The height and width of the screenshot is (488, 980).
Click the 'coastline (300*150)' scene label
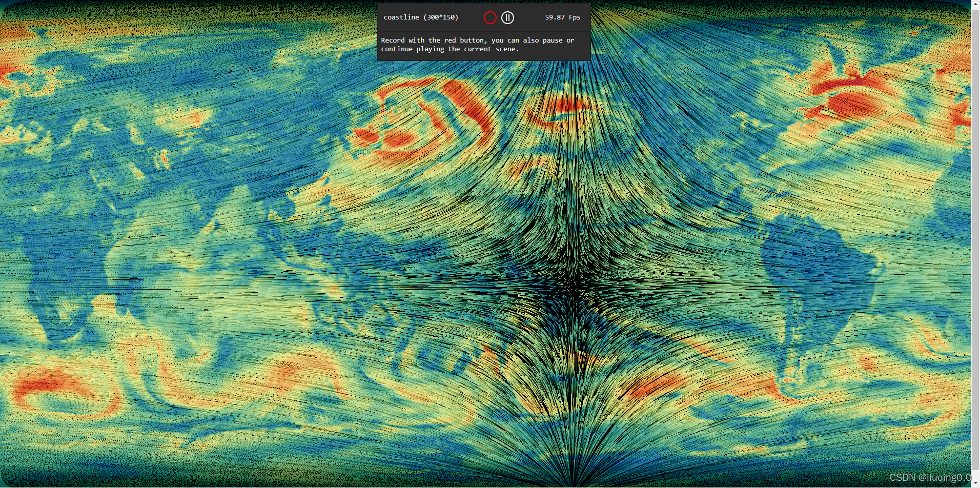(x=421, y=17)
